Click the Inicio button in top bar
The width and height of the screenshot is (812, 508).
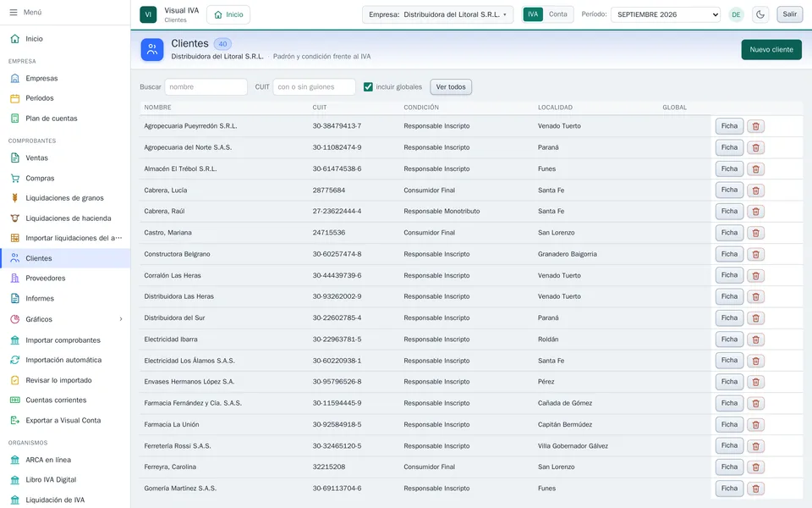click(228, 14)
